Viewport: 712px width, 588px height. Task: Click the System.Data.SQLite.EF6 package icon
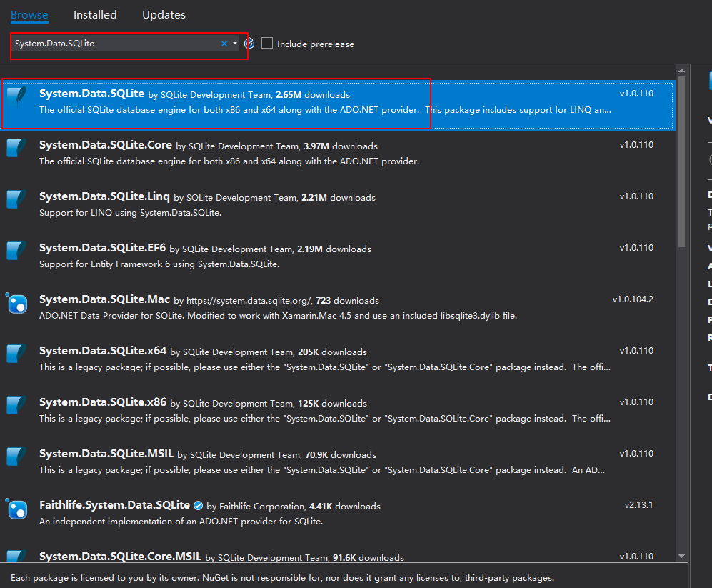pos(17,251)
